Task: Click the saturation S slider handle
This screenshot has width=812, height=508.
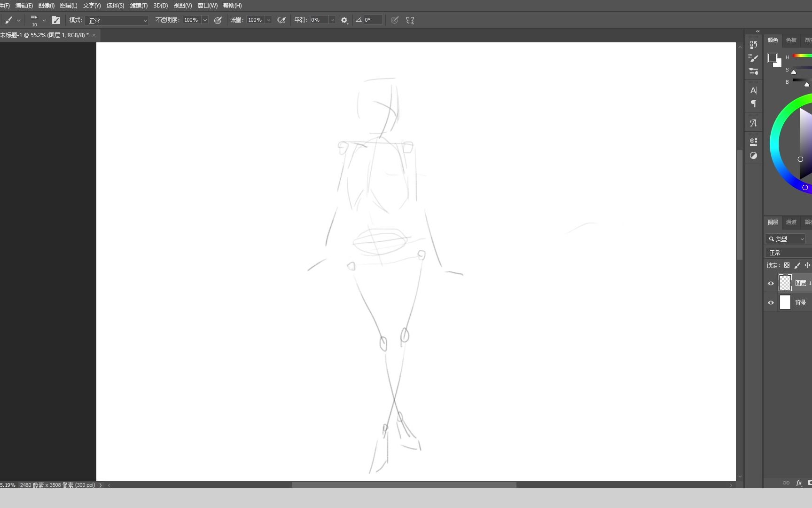Action: pyautogui.click(x=794, y=72)
